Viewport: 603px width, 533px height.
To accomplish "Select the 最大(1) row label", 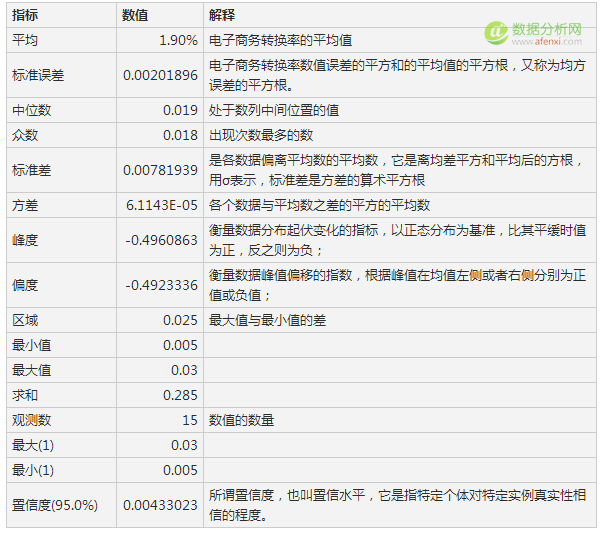I will coord(33,445).
